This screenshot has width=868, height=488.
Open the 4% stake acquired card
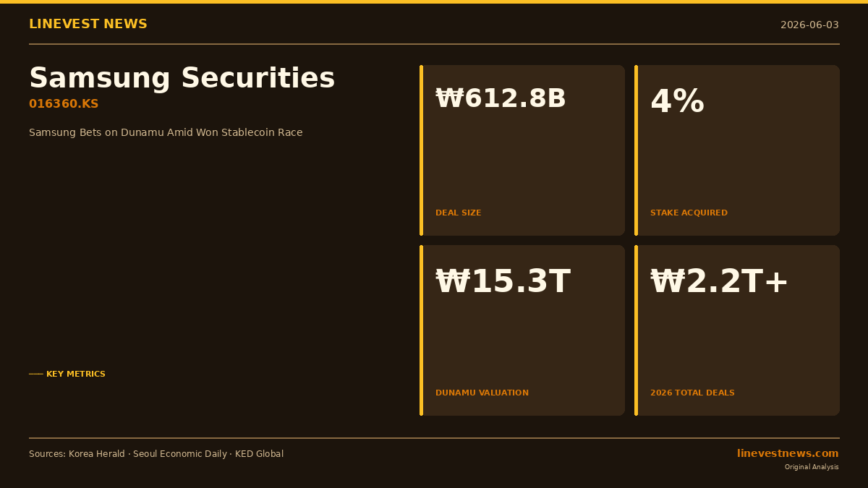click(737, 150)
